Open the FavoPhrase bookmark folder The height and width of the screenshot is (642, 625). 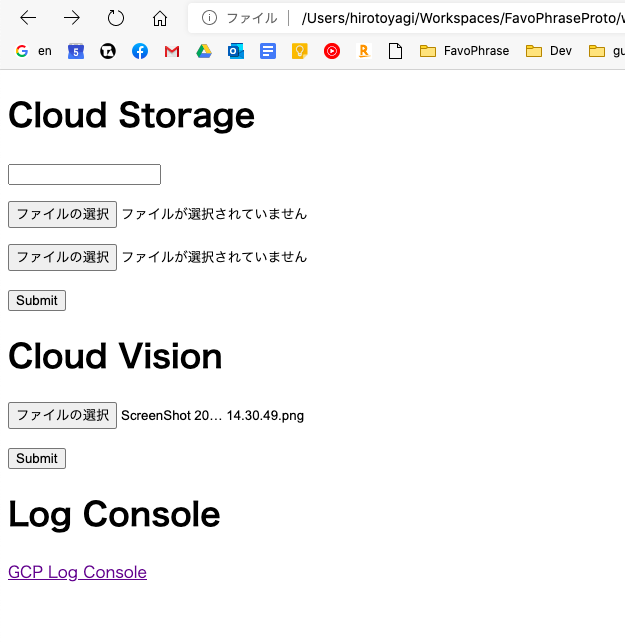(464, 51)
